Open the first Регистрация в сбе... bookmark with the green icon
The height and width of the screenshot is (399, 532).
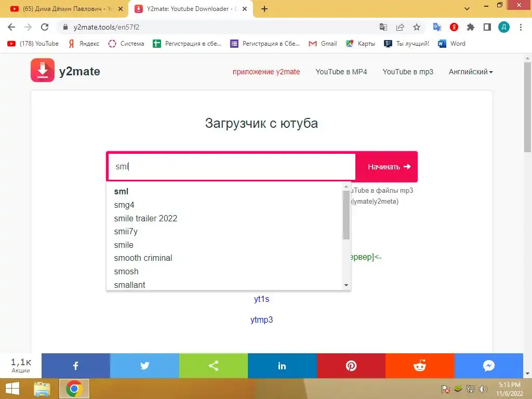tap(187, 44)
